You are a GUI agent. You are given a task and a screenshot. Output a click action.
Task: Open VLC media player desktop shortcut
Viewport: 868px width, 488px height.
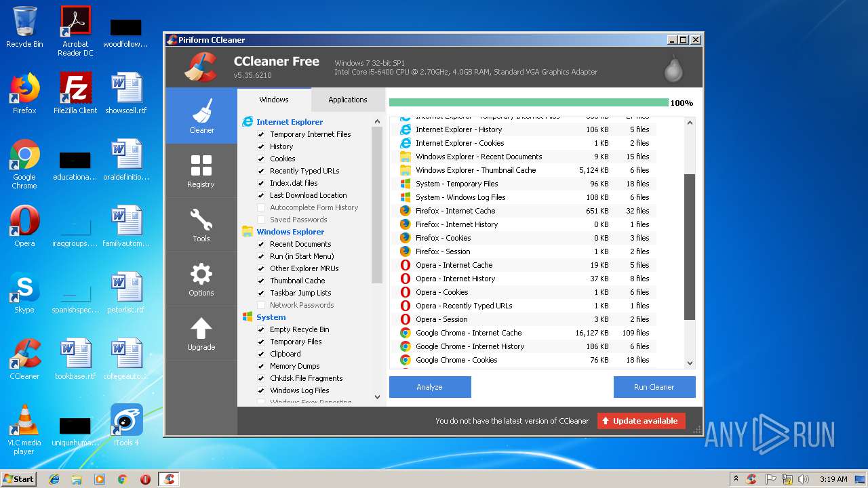click(24, 429)
